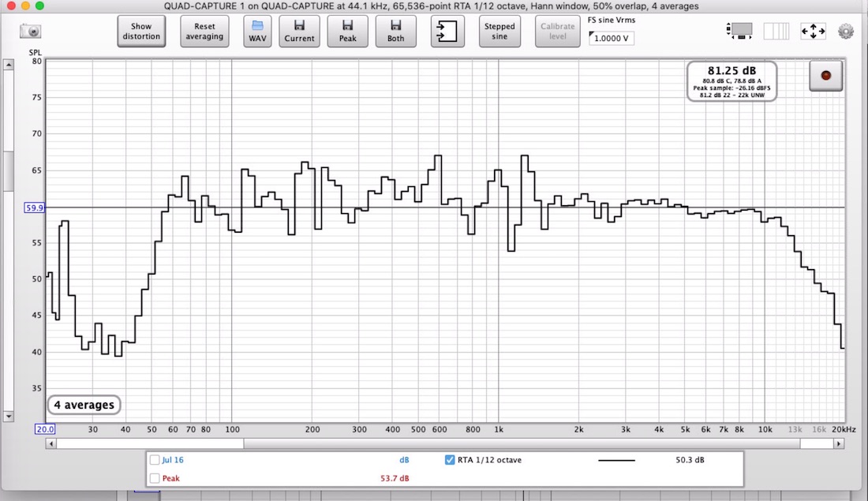868x501 pixels.
Task: Click the black RTA trace line sample
Action: point(616,460)
